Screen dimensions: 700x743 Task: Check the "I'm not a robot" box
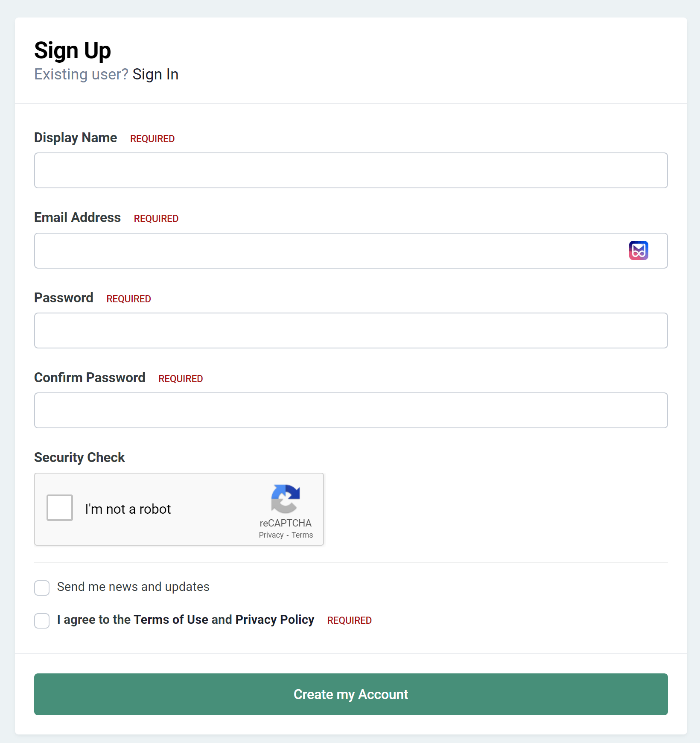(59, 507)
